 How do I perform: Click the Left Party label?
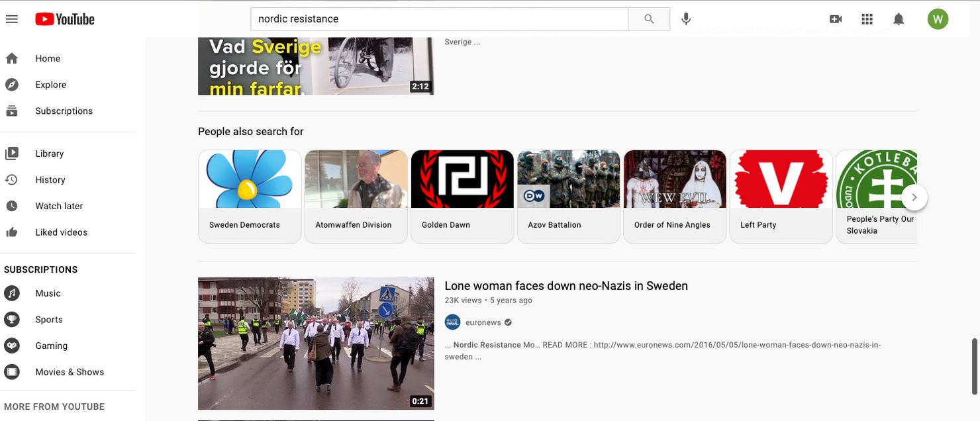pyautogui.click(x=758, y=225)
